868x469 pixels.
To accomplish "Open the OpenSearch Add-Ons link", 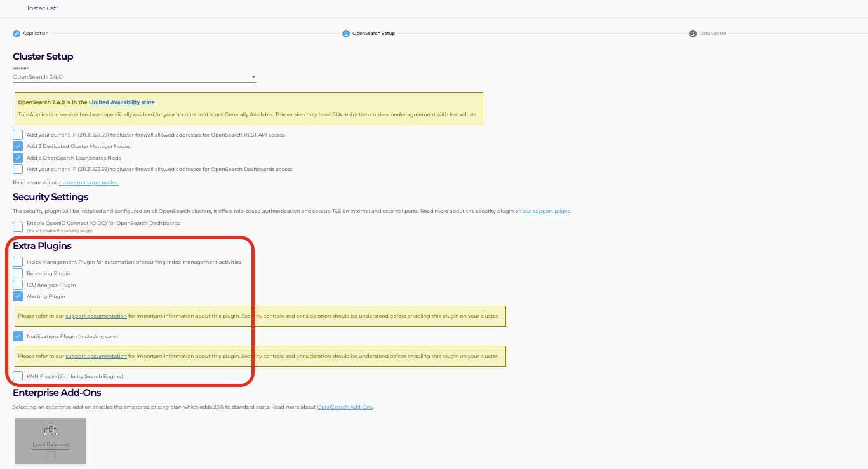I will tap(345, 407).
